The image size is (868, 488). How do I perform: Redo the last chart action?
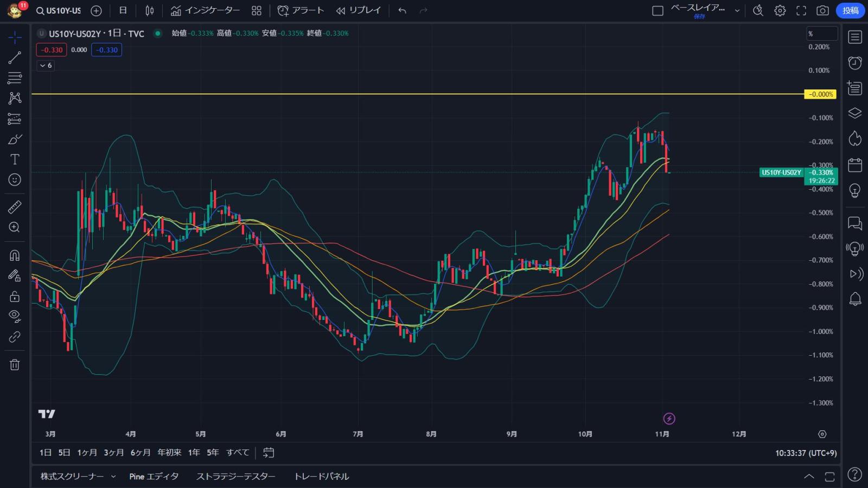tap(424, 10)
